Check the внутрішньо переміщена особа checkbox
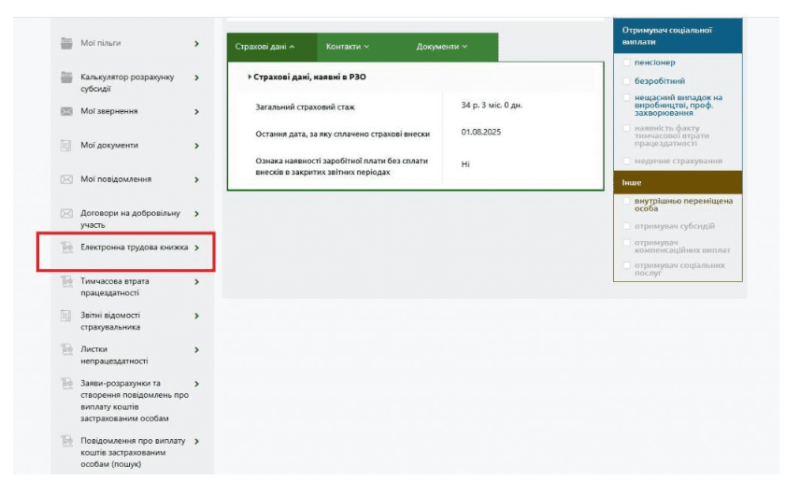 (627, 201)
